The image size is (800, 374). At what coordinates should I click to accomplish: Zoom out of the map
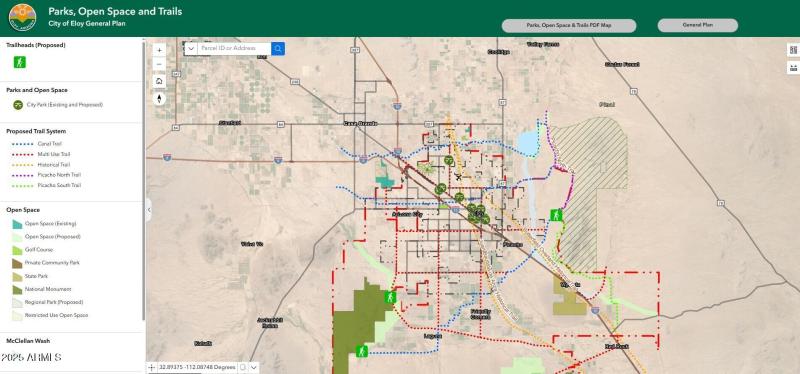coord(159,64)
